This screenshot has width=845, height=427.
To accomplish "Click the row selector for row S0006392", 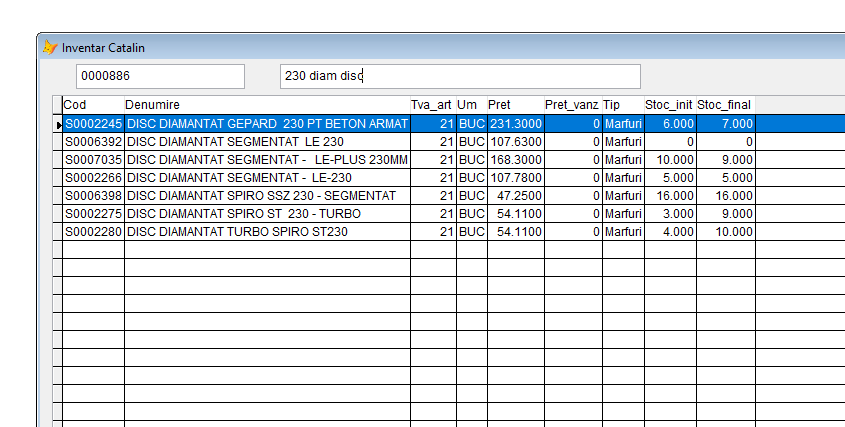I will [58, 142].
